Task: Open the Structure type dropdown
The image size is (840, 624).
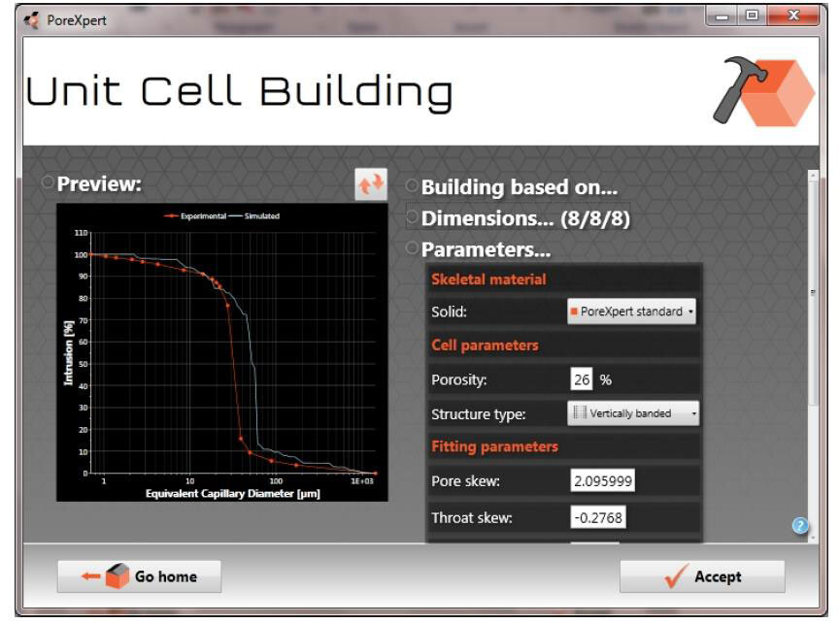Action: pos(633,413)
